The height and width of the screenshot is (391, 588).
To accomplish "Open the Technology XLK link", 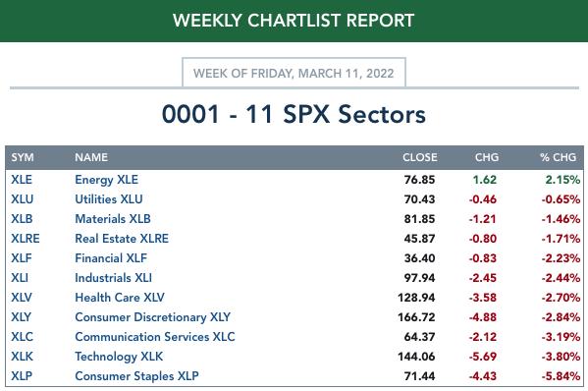I will click(119, 357).
